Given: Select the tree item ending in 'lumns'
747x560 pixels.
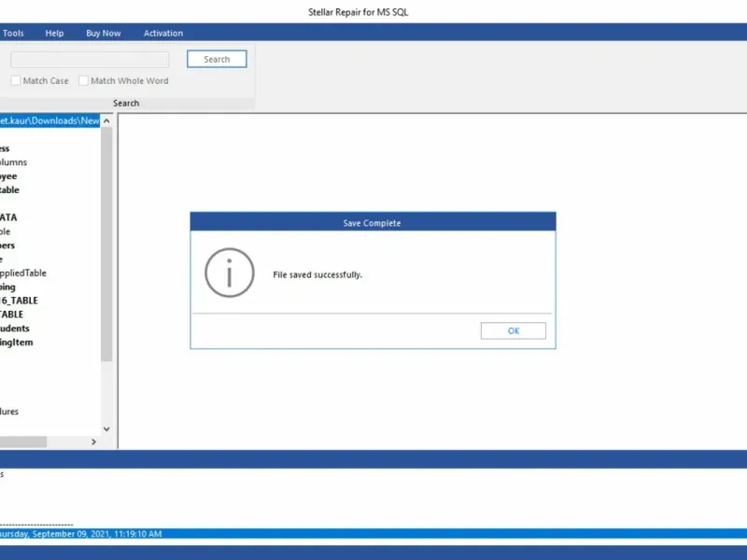Looking at the screenshot, I should tap(13, 162).
